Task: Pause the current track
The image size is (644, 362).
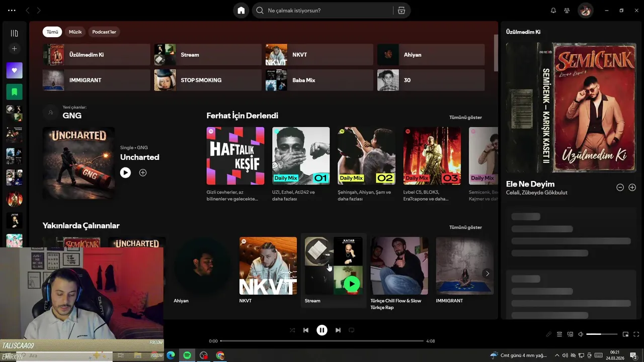Action: point(322,330)
